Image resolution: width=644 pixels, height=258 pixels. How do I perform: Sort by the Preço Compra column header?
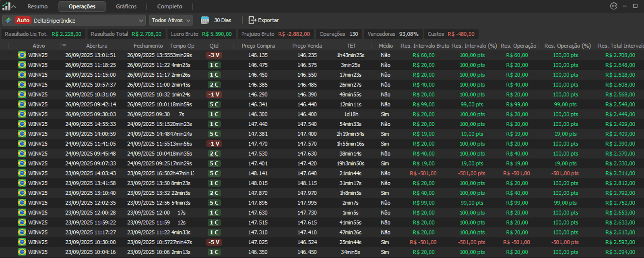[258, 46]
